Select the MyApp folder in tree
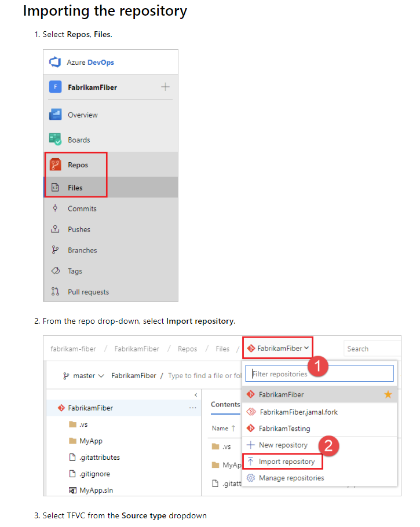The image size is (420, 527). click(x=90, y=441)
